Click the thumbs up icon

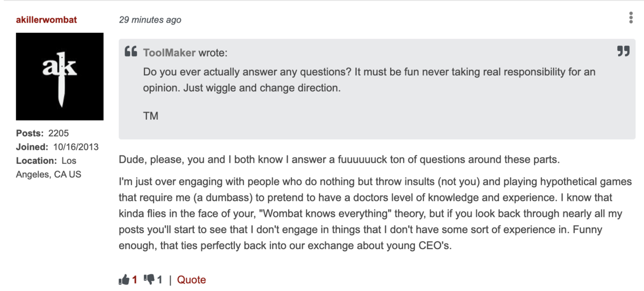pos(125,280)
